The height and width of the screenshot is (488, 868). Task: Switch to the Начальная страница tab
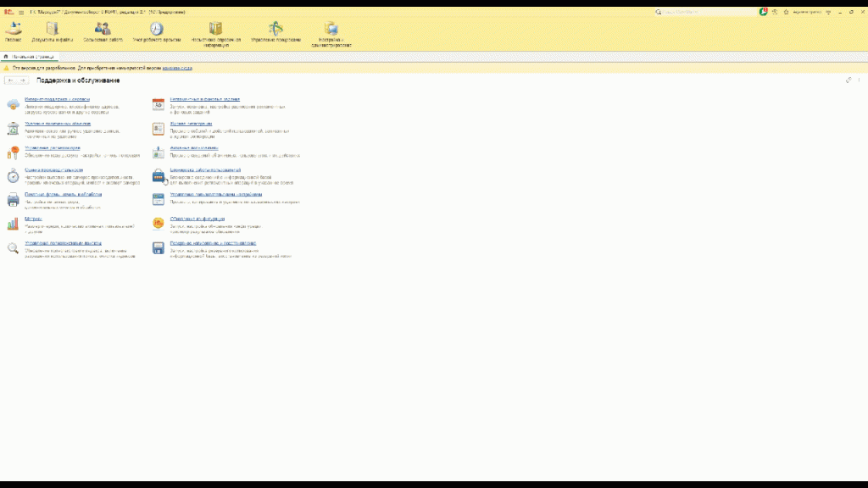(x=30, y=57)
